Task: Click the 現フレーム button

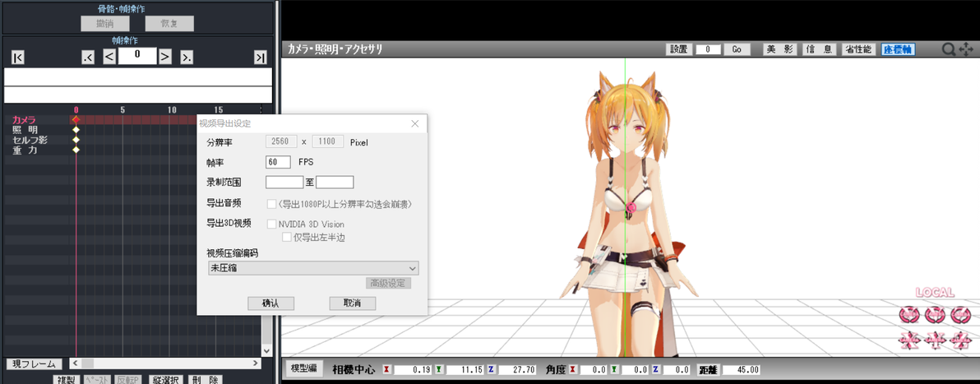Action: 35,364
